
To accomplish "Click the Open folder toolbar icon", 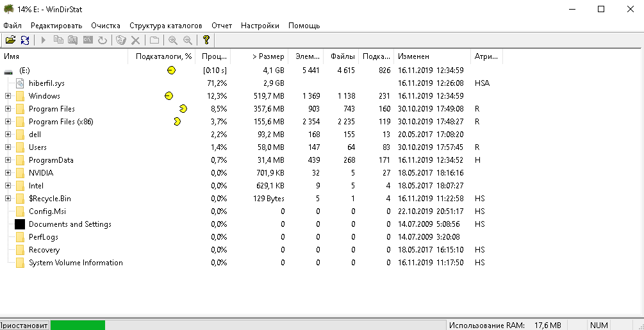I will click(x=10, y=40).
